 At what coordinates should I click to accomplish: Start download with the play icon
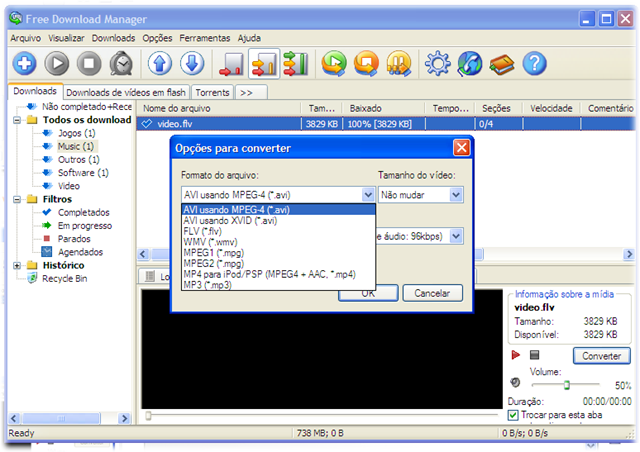tap(57, 64)
